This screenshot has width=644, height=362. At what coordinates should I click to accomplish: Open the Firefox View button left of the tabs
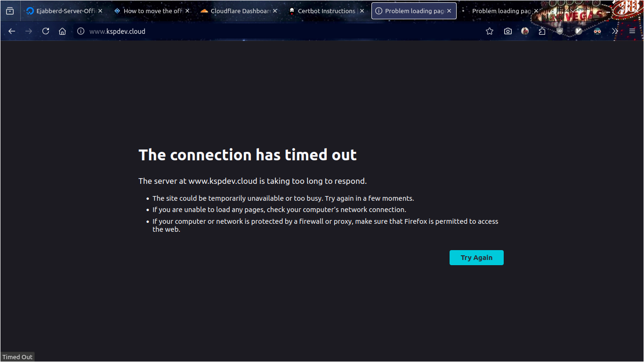pyautogui.click(x=10, y=11)
